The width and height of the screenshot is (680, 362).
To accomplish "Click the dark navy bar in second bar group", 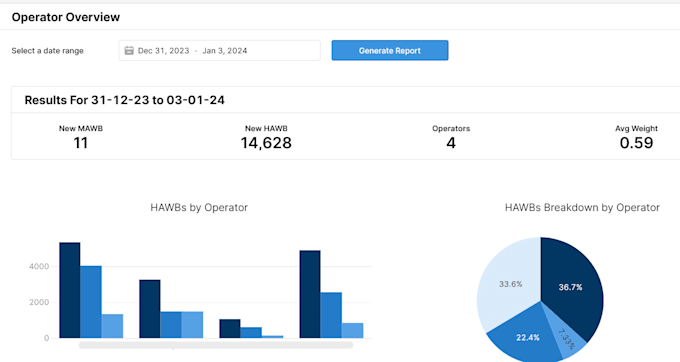I will 150,309.
